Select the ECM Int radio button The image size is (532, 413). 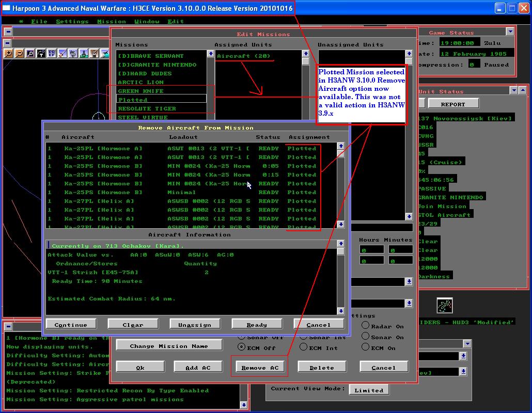pyautogui.click(x=303, y=347)
